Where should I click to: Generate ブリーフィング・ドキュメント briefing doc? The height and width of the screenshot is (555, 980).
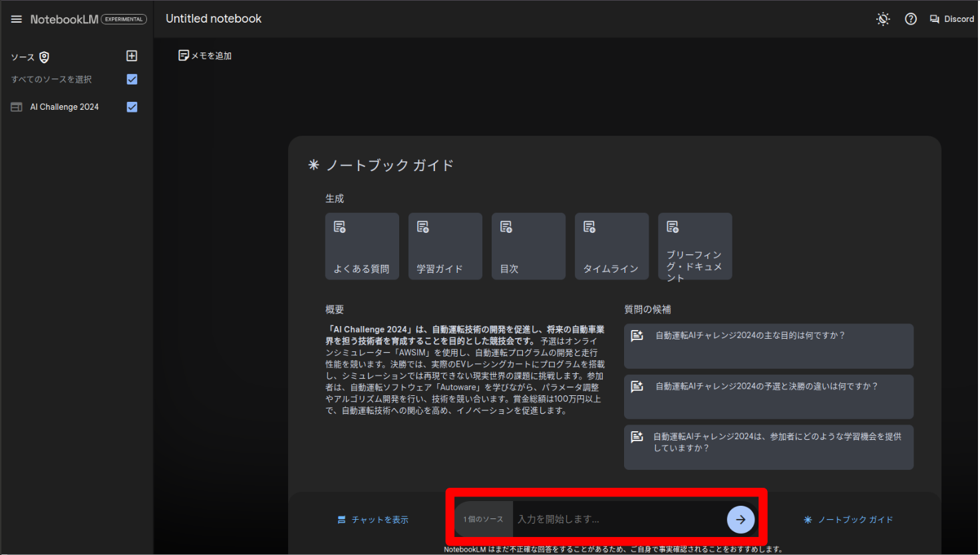pyautogui.click(x=695, y=246)
